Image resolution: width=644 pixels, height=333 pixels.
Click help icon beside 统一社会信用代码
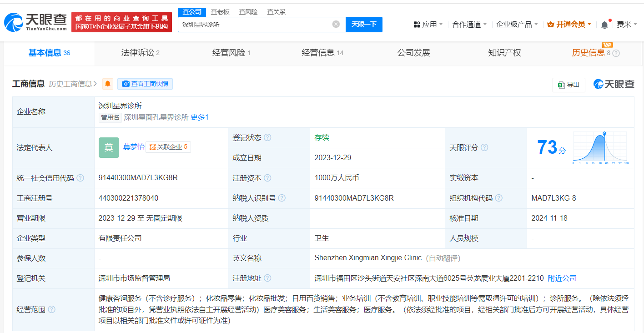(x=80, y=178)
